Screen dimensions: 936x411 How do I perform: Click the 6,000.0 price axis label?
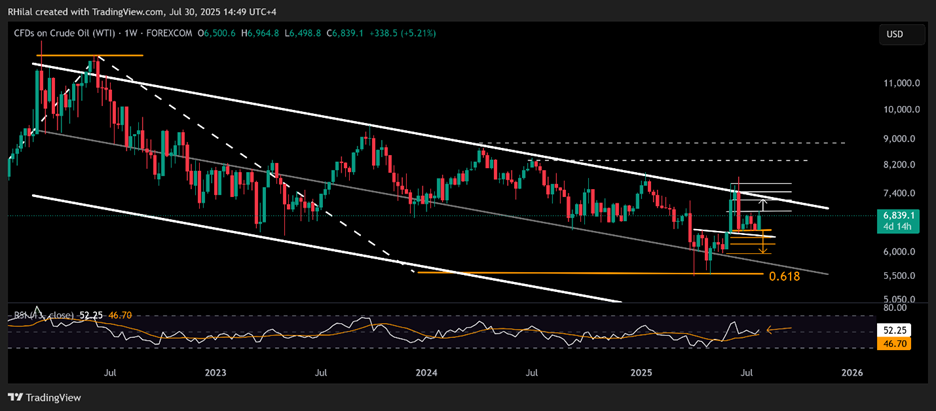point(898,252)
